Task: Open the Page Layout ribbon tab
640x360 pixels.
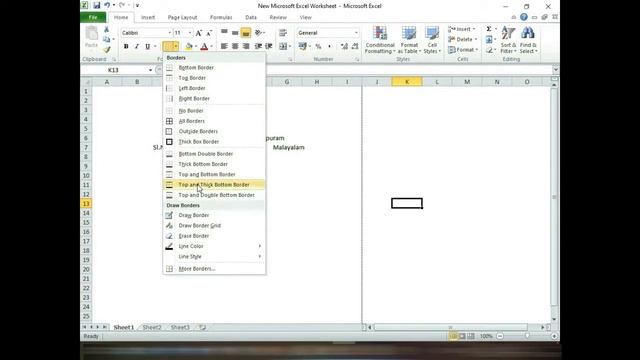Action: [x=182, y=18]
